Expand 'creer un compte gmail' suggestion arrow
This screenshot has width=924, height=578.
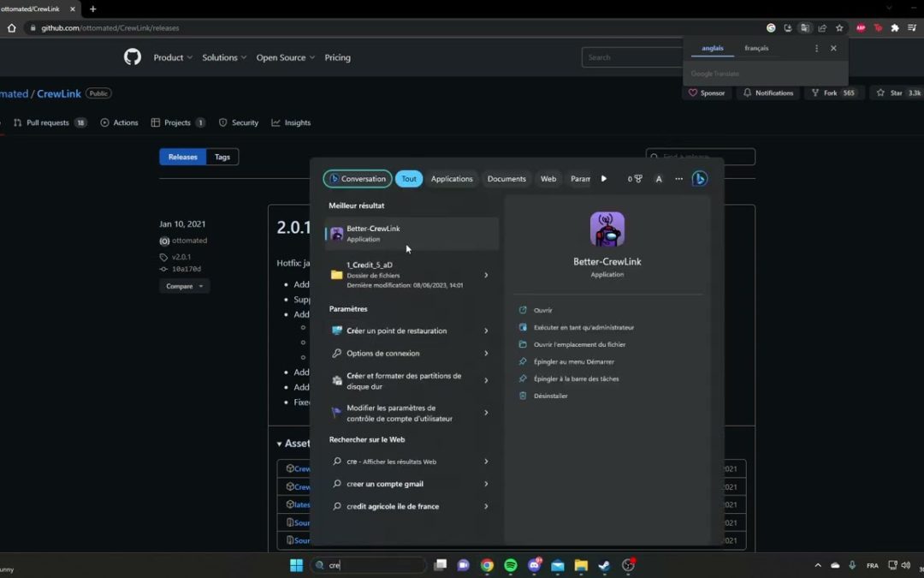(x=486, y=484)
